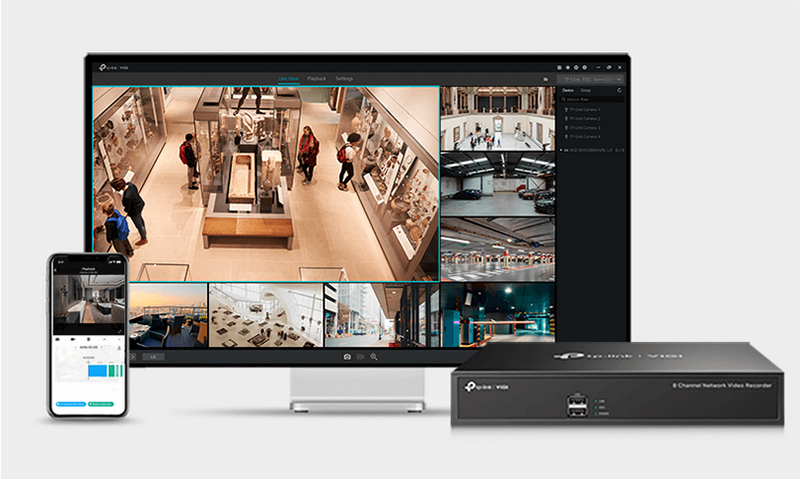Switch to the Live View tab
This screenshot has height=479, width=800.
[288, 79]
